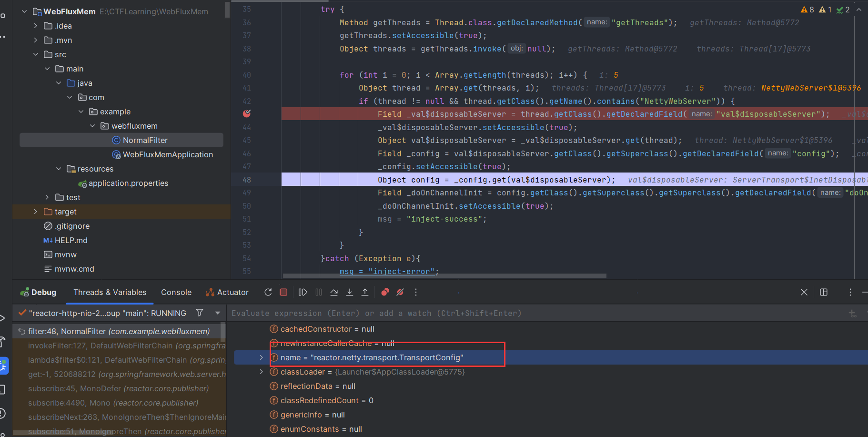
Task: Select the genericInfo = null variable
Action: click(307, 415)
